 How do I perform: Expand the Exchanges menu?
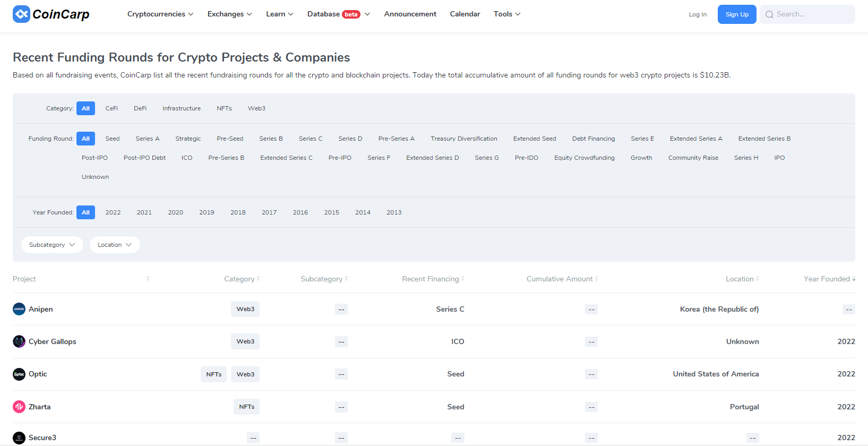click(x=230, y=14)
